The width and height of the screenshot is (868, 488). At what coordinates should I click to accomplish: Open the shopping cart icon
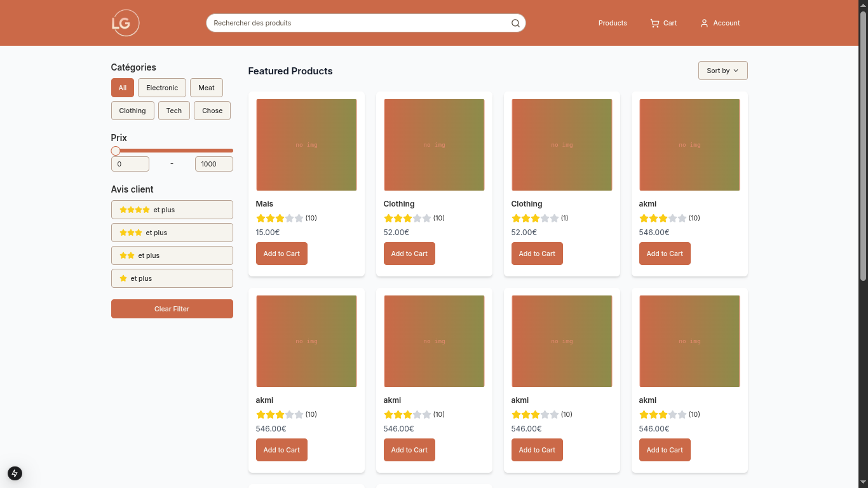click(x=654, y=24)
